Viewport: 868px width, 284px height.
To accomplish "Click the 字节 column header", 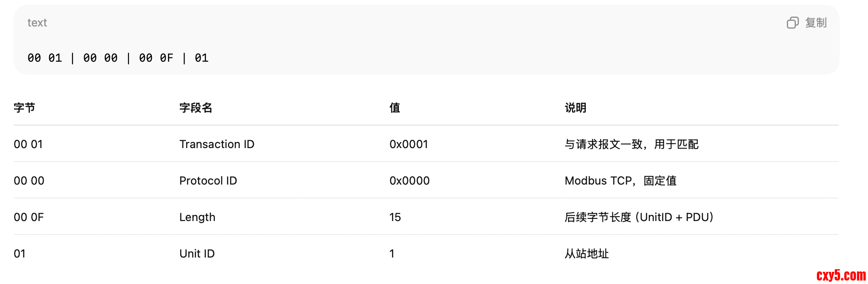I will pos(24,108).
